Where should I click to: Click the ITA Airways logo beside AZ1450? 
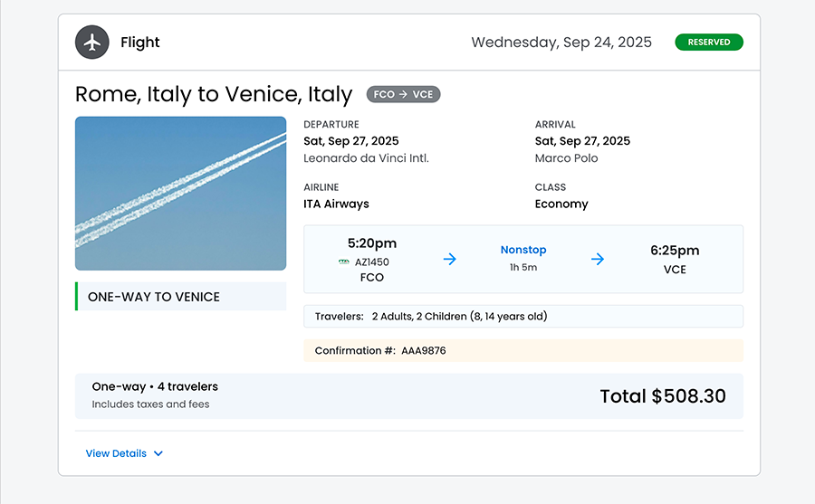coord(344,262)
